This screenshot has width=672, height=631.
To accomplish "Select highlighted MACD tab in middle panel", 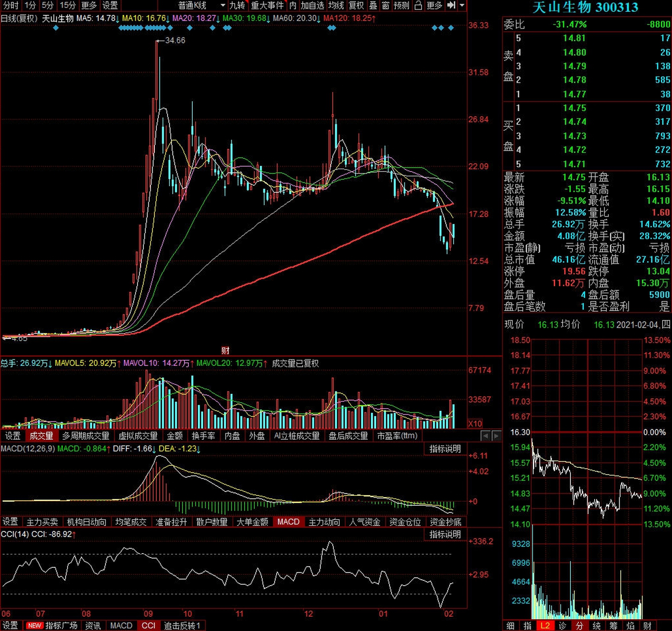I will pyautogui.click(x=288, y=522).
